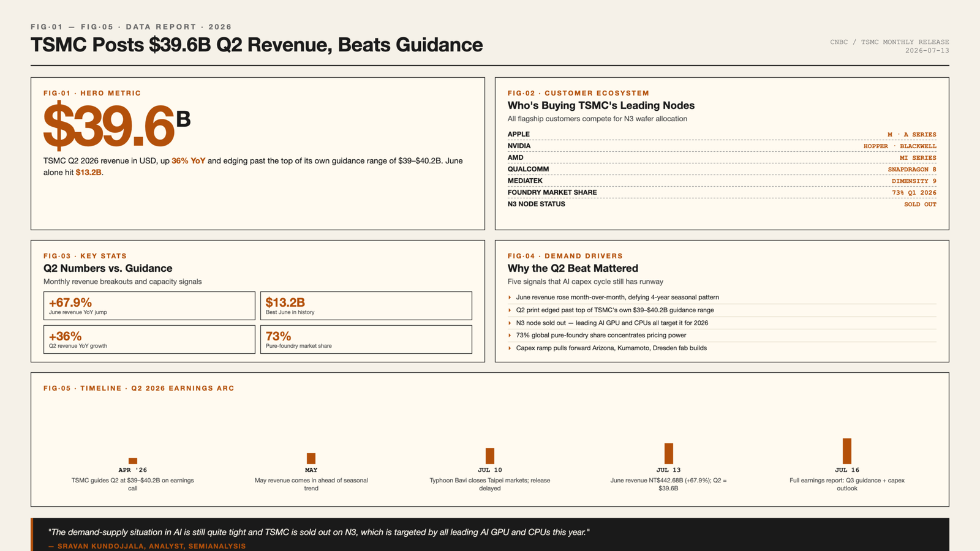Select the JUL 10 timeline bar
This screenshot has width=980, height=551.
pyautogui.click(x=490, y=456)
